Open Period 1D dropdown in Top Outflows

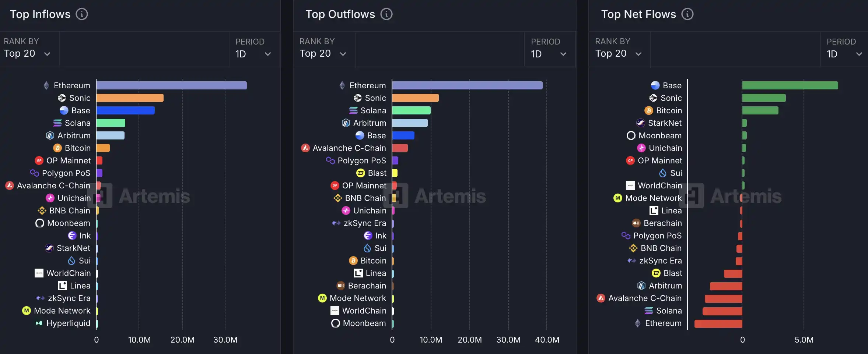[x=549, y=49]
